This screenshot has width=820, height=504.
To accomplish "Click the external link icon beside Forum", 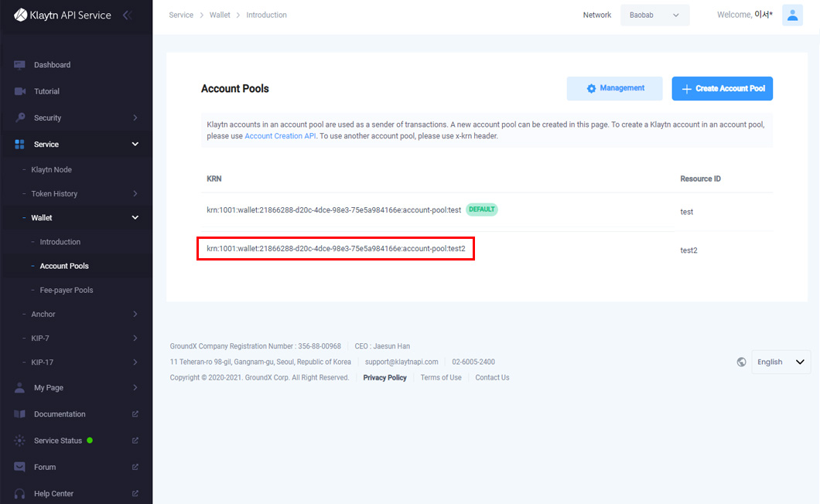I will [x=135, y=467].
